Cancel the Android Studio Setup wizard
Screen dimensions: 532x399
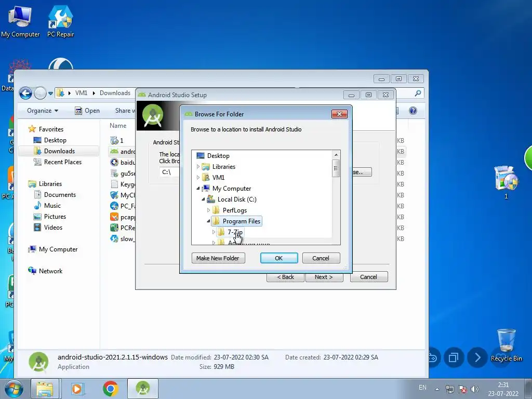click(369, 277)
